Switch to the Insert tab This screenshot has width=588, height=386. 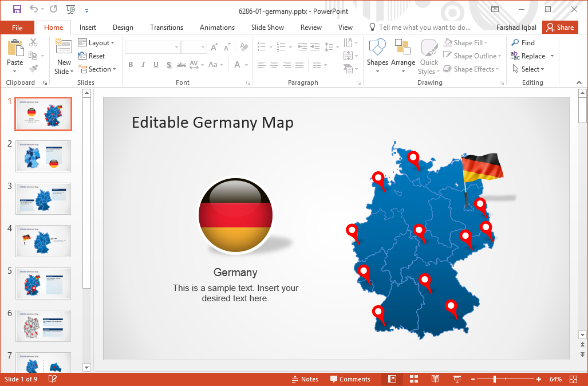(x=88, y=27)
